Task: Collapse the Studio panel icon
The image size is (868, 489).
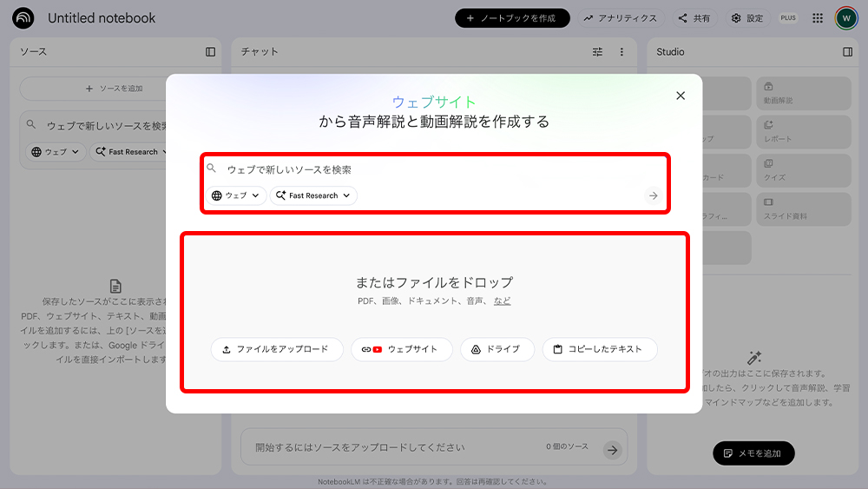Action: pos(847,52)
